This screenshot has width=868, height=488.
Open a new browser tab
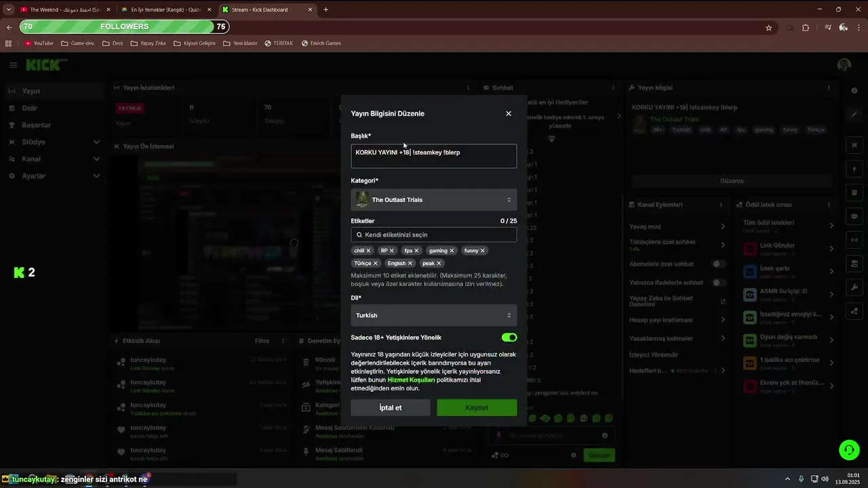tap(326, 9)
